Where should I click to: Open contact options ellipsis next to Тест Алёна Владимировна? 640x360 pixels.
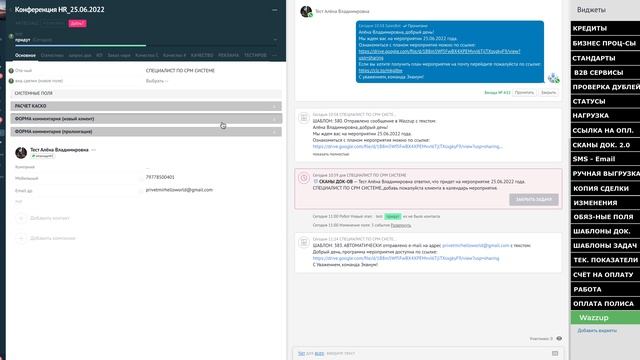[93, 150]
